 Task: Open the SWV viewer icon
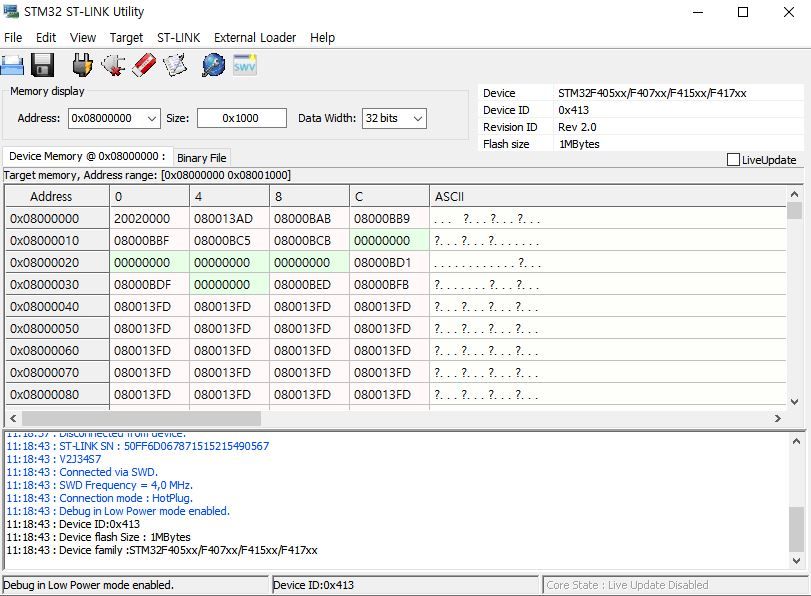pos(245,65)
